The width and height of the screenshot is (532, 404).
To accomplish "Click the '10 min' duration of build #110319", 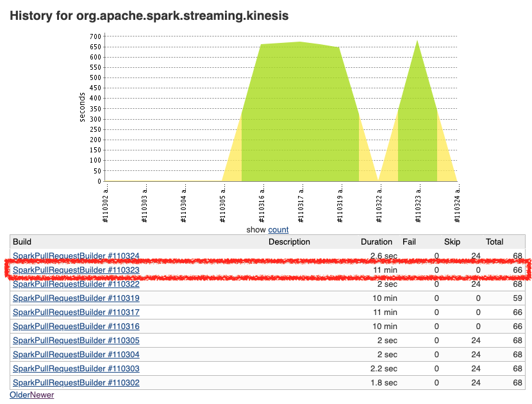I will click(385, 298).
